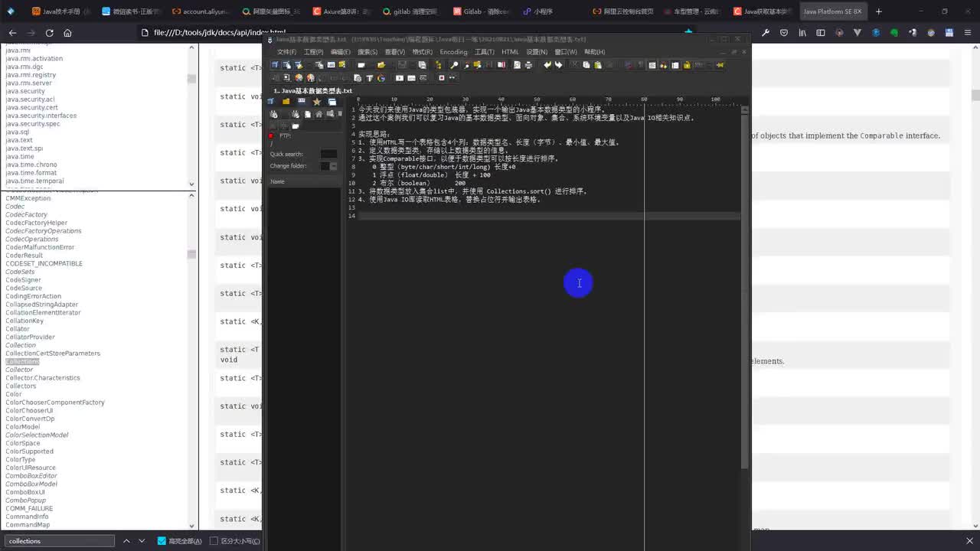Click the previous match arrow in the find bar
The height and width of the screenshot is (551, 980).
(126, 541)
